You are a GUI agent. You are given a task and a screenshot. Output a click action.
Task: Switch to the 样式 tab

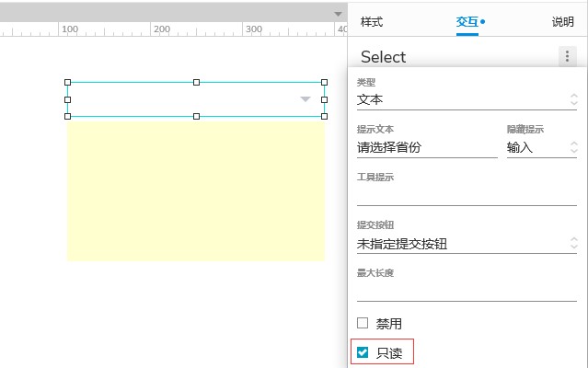click(371, 22)
